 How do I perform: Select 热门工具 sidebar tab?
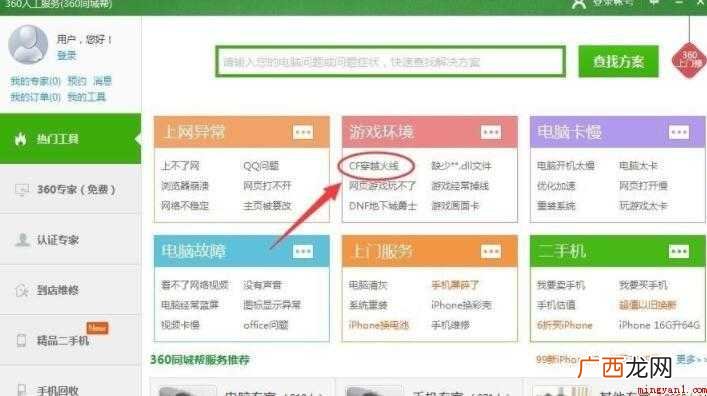click(x=70, y=139)
